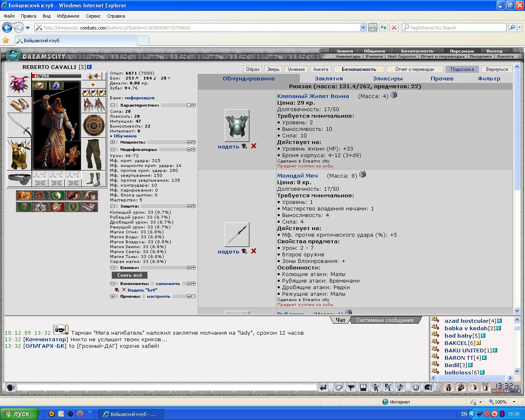Click the golden horned armor slot
Screen dimensions: 525x420
[x=19, y=154]
